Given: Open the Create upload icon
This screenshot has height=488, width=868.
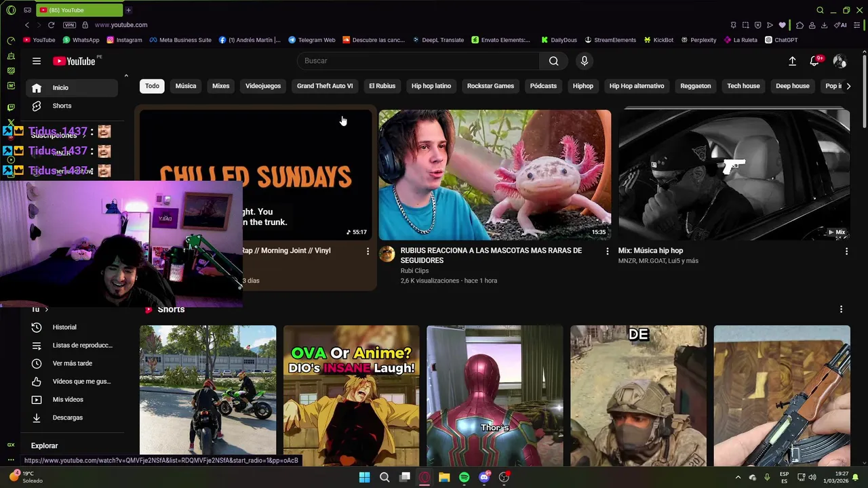Looking at the screenshot, I should click(x=792, y=61).
